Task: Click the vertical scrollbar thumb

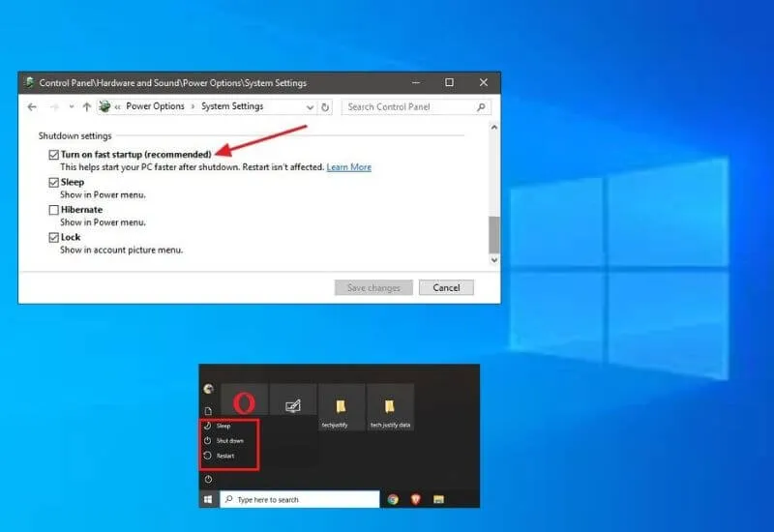Action: pyautogui.click(x=494, y=235)
